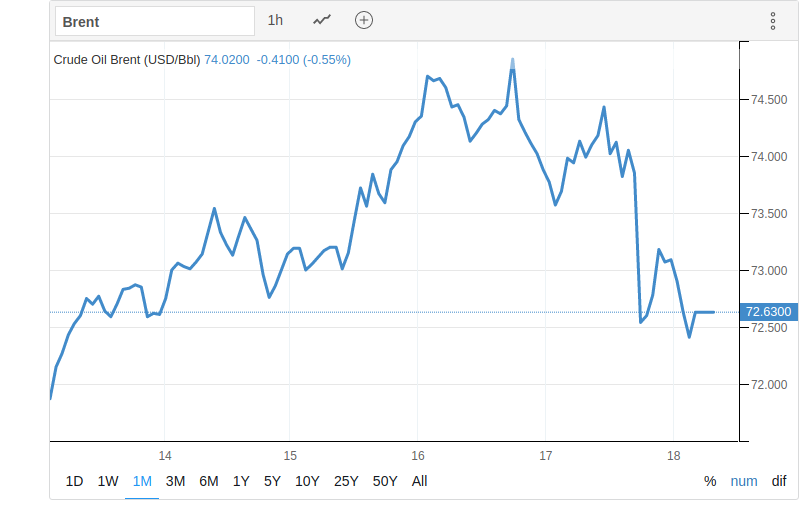Viewport: 812px width, 515px height.
Task: Click the add comparison plus icon
Action: pyautogui.click(x=364, y=20)
